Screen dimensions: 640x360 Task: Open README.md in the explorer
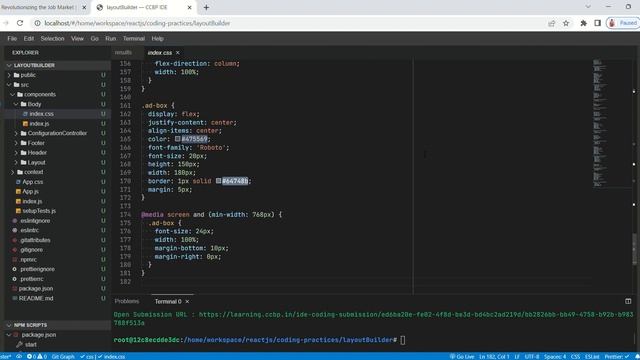tap(36, 298)
